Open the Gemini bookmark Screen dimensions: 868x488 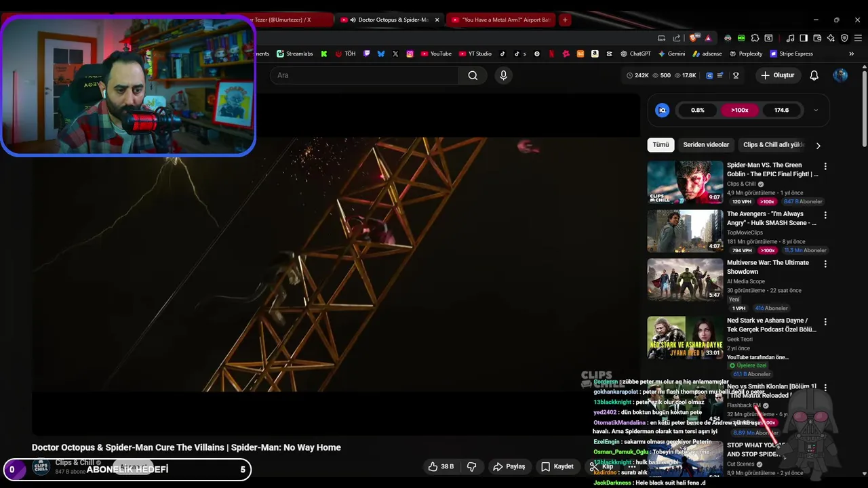(x=671, y=54)
